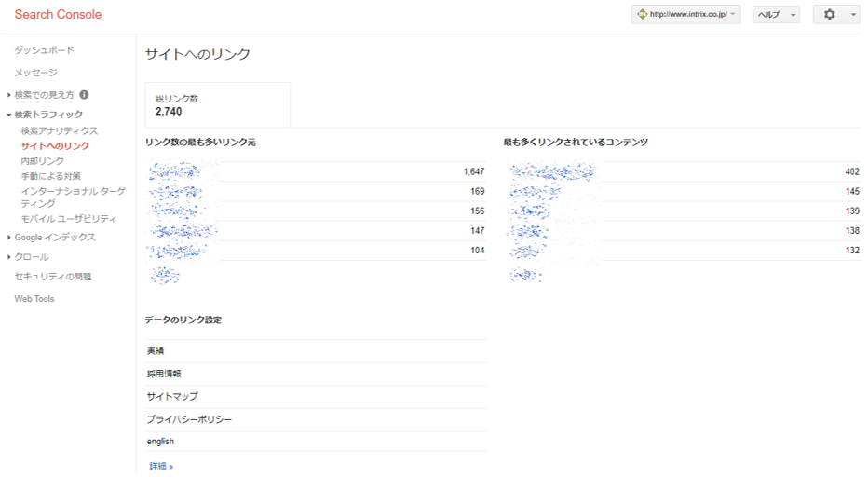Image resolution: width=868 pixels, height=477 pixels.
Task: Open the http://www.intrix.co.jp/ site selector dropdown
Action: 685,15
